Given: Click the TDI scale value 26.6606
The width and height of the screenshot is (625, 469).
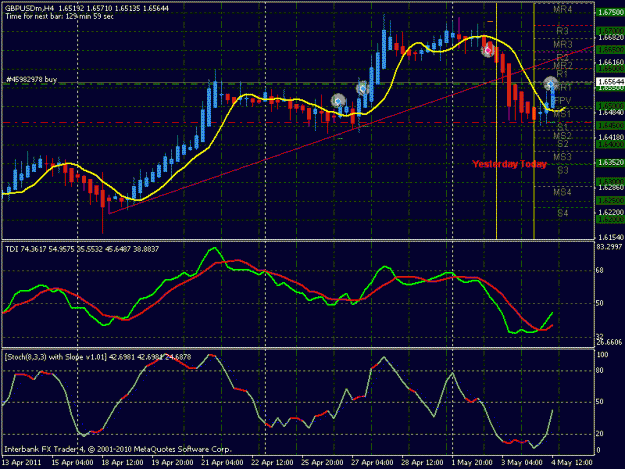Looking at the screenshot, I should click(609, 342).
